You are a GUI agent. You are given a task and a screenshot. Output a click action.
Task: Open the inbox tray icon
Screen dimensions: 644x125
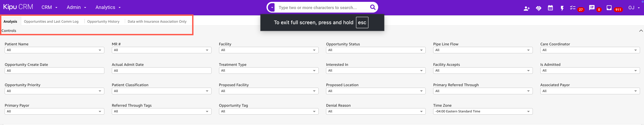click(x=609, y=8)
